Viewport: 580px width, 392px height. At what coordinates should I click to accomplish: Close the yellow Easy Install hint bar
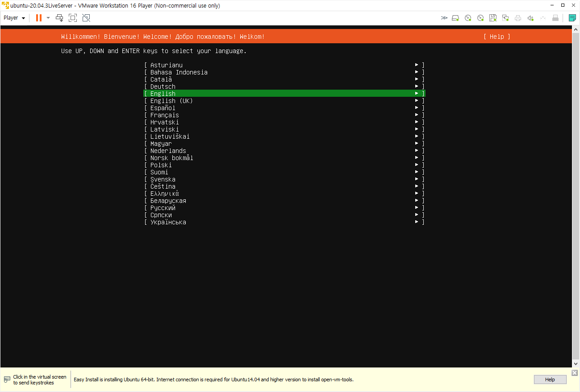(575, 373)
